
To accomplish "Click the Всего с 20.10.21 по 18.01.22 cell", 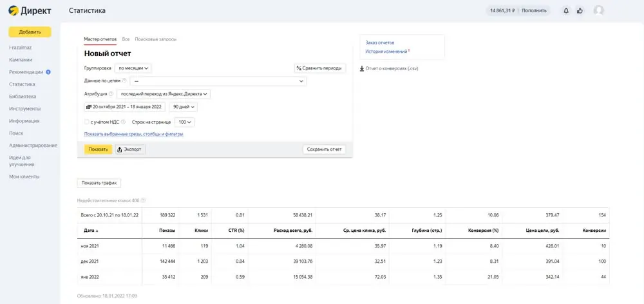I will (x=109, y=215).
